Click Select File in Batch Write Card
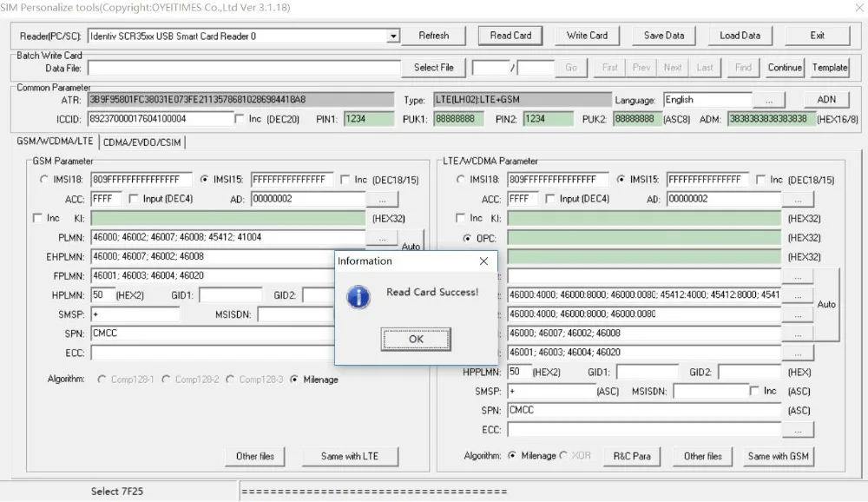868x502 pixels. [433, 68]
